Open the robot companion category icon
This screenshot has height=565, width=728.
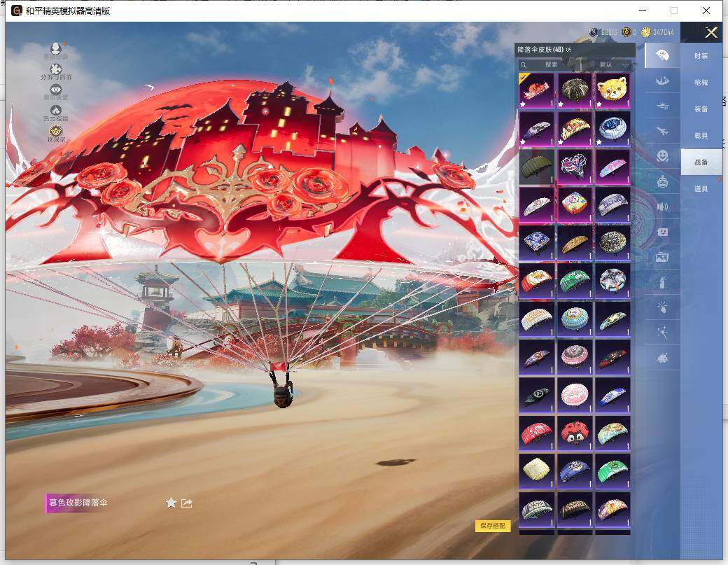(x=662, y=181)
